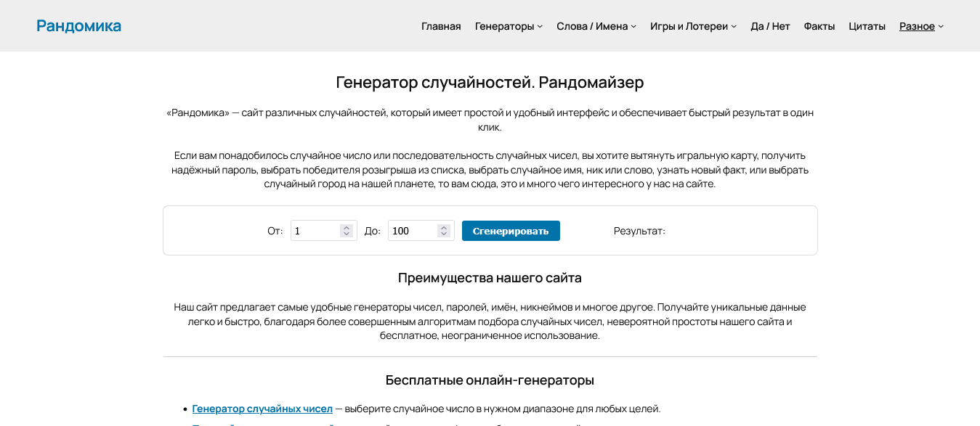Click the Рандомика site logo

pyautogui.click(x=78, y=26)
